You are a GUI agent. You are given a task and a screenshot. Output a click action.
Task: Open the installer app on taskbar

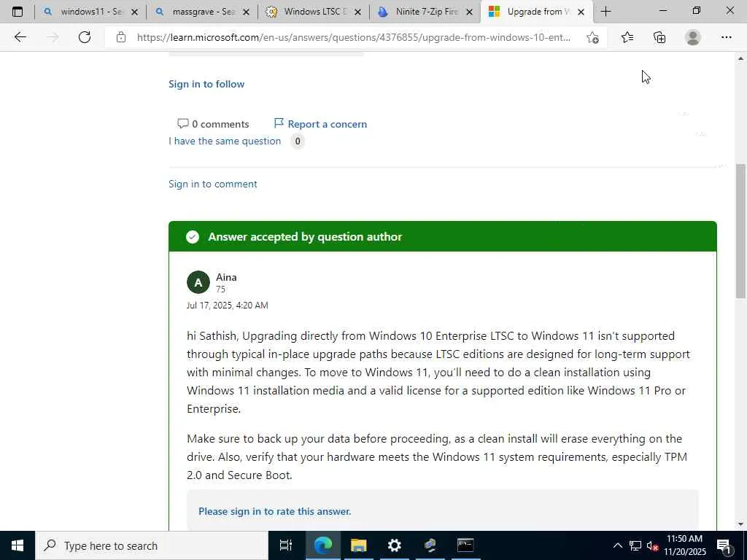click(x=430, y=545)
